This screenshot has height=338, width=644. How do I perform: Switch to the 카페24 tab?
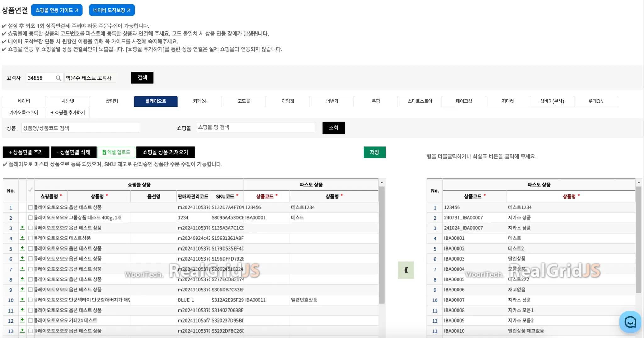pos(200,101)
